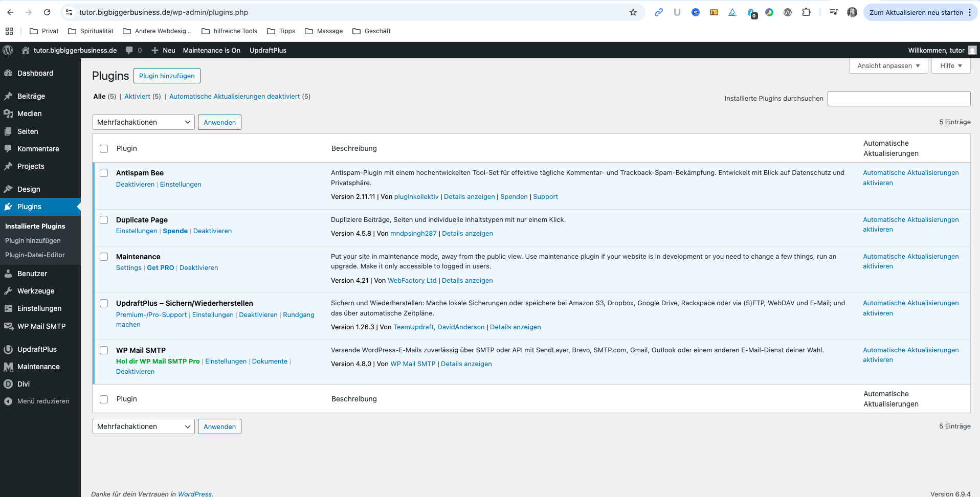The image size is (980, 497).
Task: Open Plugin-Datei-Editor submenu item
Action: [35, 255]
